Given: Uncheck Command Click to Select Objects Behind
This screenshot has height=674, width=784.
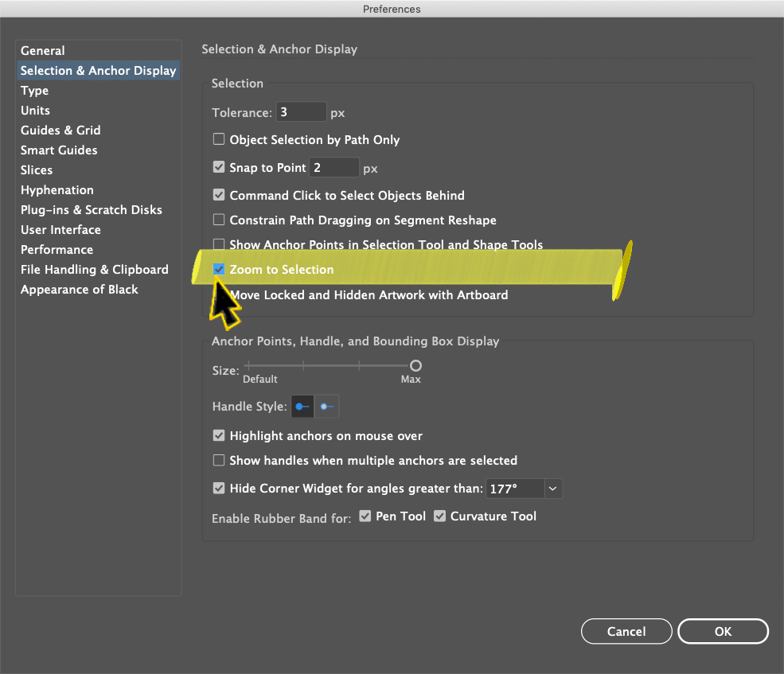Looking at the screenshot, I should coord(219,195).
